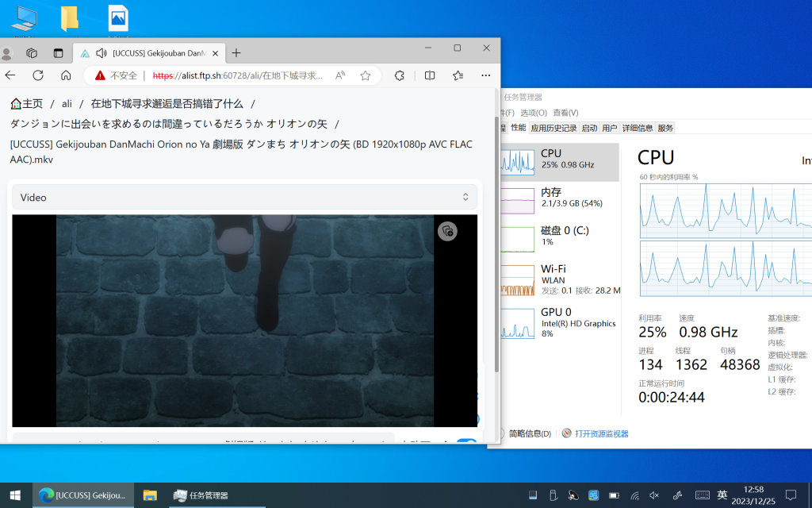The height and width of the screenshot is (508, 812).
Task: Open clock showing 12:58 2023/12/25
Action: (x=753, y=495)
